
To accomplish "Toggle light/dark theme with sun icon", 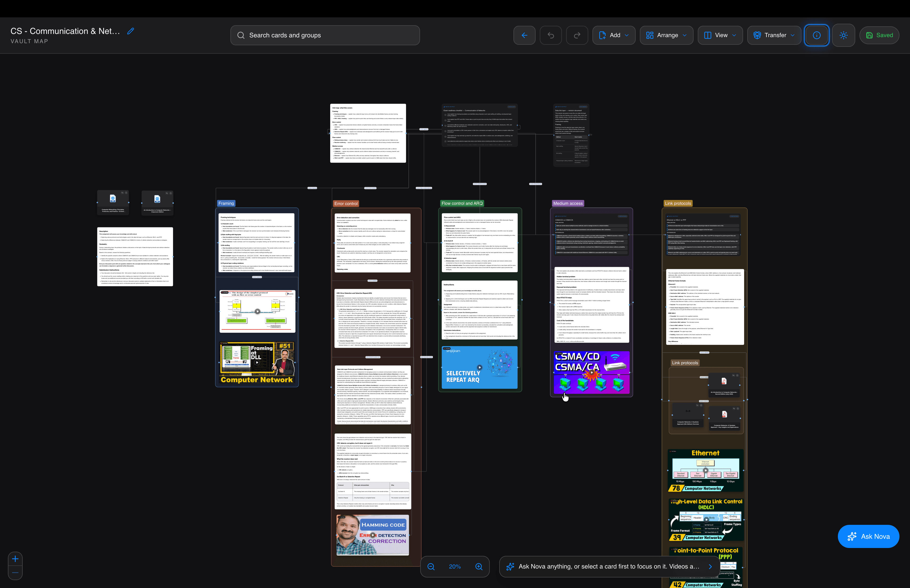I will click(844, 35).
